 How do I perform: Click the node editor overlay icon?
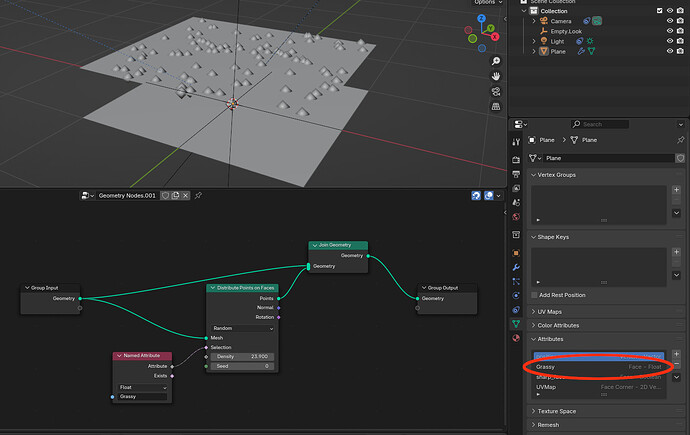tap(488, 196)
